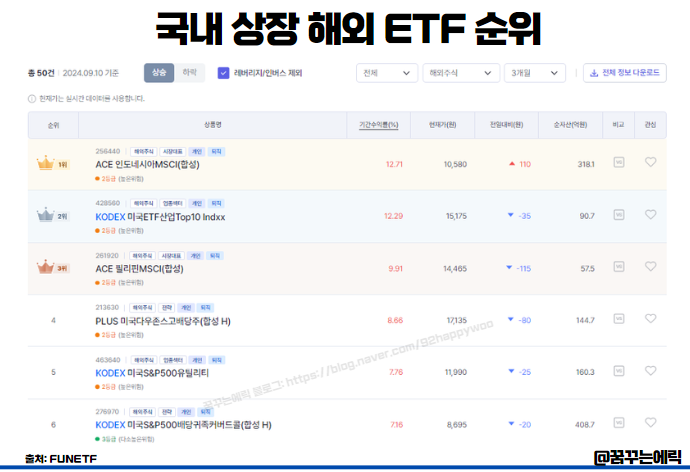Open KODEX 미국S&P500배당귀족커버드콜(합성 H) link
Image resolution: width=690 pixels, height=472 pixels.
click(x=184, y=425)
